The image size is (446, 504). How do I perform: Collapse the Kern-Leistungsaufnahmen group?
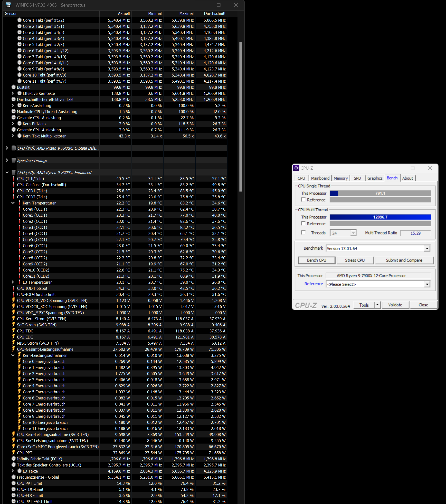(x=13, y=355)
